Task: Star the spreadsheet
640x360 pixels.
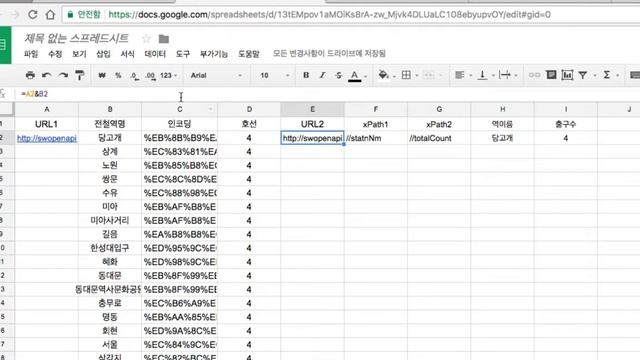Action: tap(146, 39)
